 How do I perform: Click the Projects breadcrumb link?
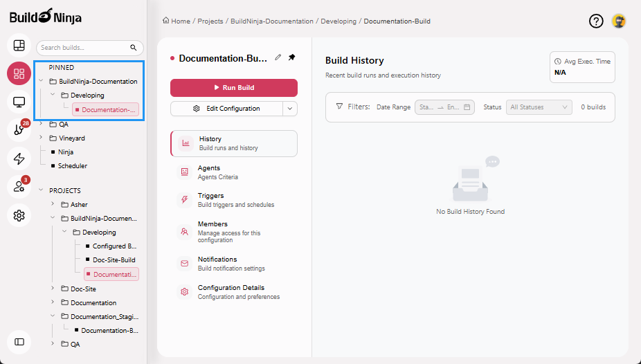(210, 21)
